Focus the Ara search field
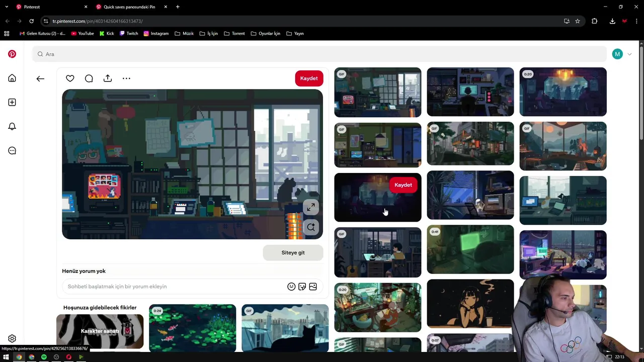Viewport: 644px width, 362px height. [x=319, y=54]
